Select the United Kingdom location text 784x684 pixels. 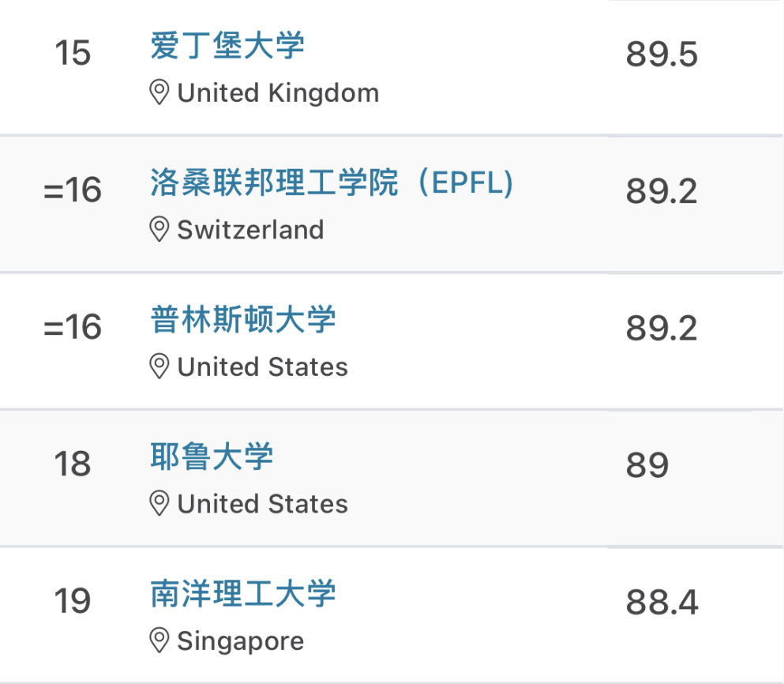pyautogui.click(x=278, y=93)
